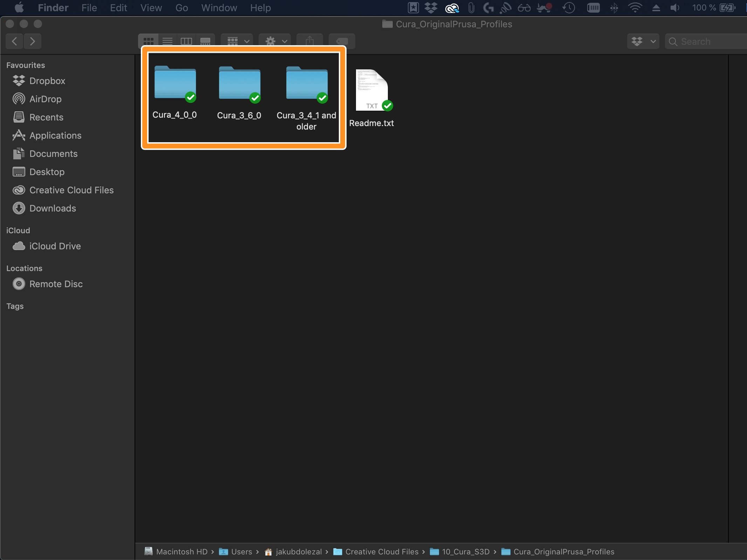747x560 pixels.
Task: Open the Finder menu
Action: 53,8
